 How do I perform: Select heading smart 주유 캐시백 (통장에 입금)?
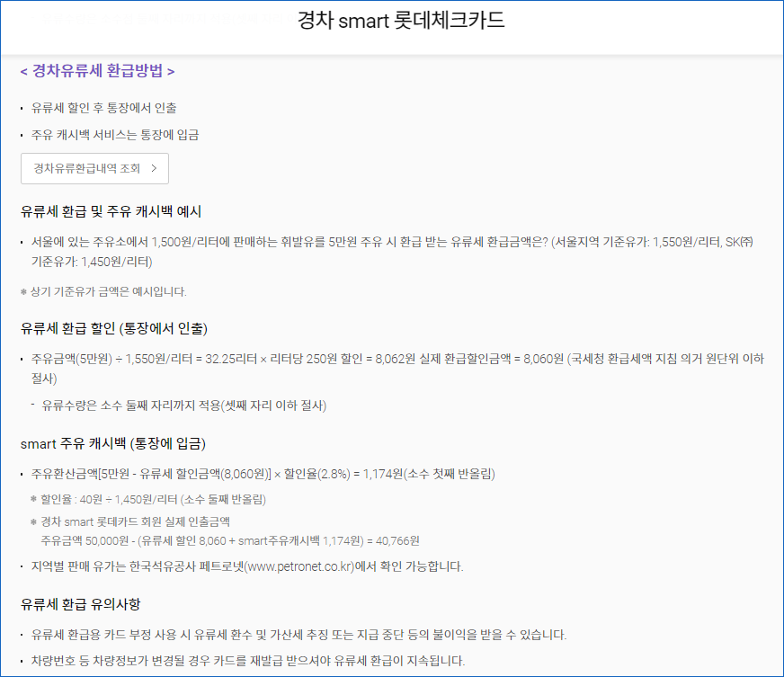(x=113, y=444)
